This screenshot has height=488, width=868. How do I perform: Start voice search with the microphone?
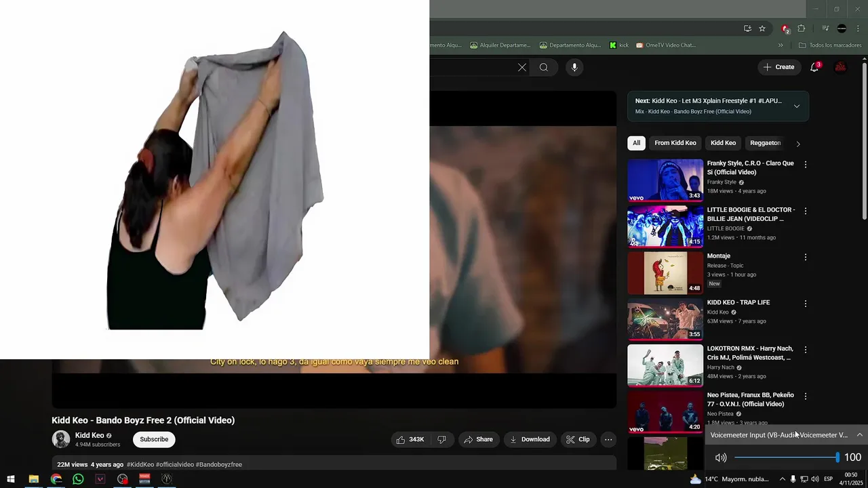(574, 67)
